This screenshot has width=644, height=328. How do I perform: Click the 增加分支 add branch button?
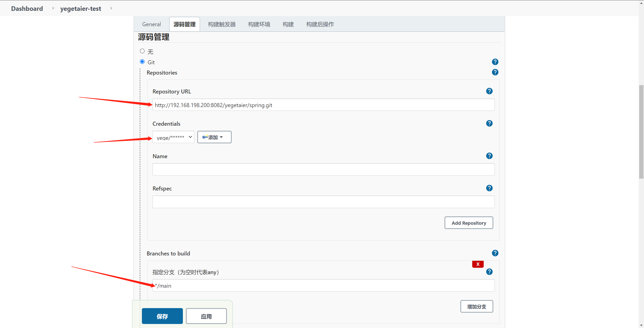coord(476,307)
